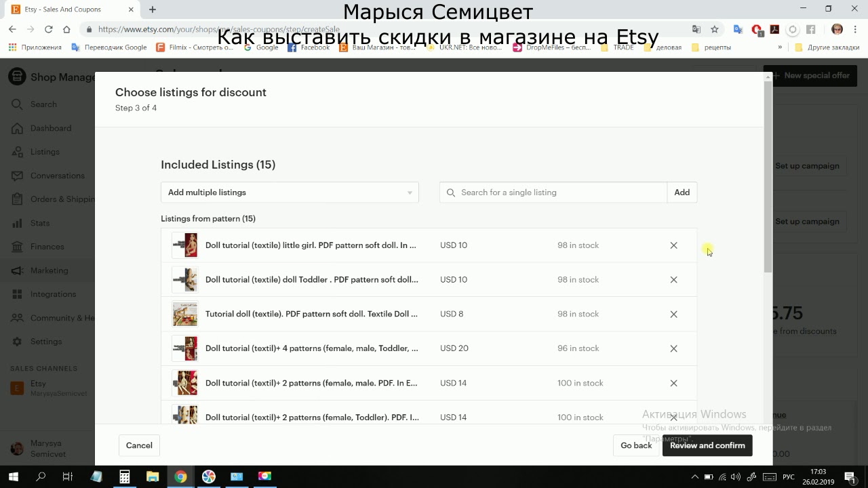Click the Add button next to search

pos(682,192)
